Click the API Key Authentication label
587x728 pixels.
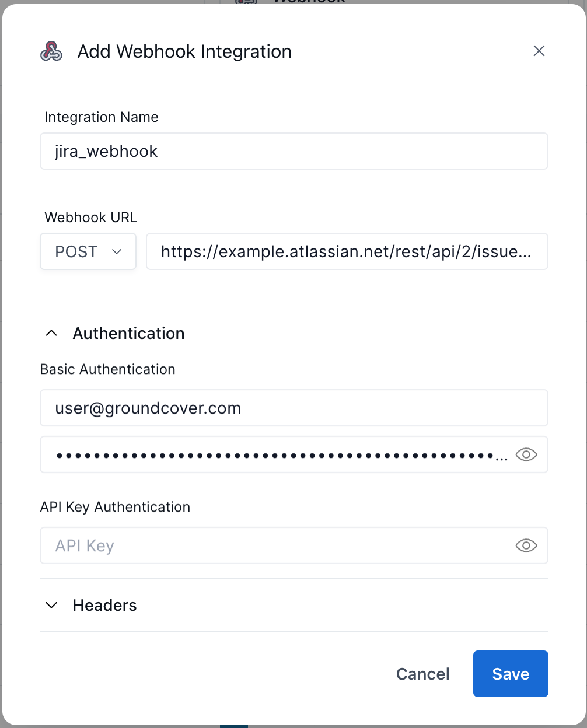pyautogui.click(x=116, y=507)
